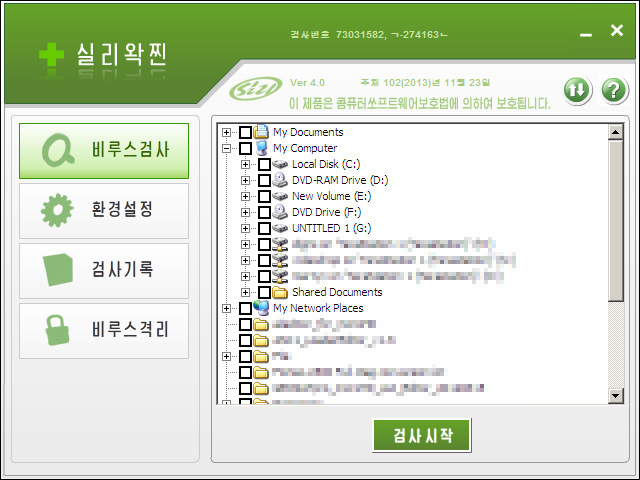Click the oval Sizi logo emblem

[256, 88]
